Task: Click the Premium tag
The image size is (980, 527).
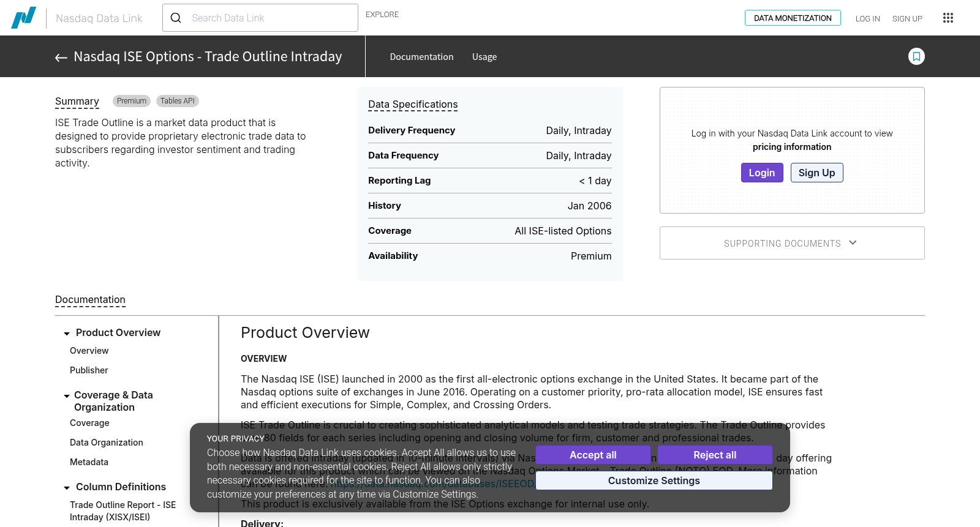Action: pos(132,101)
